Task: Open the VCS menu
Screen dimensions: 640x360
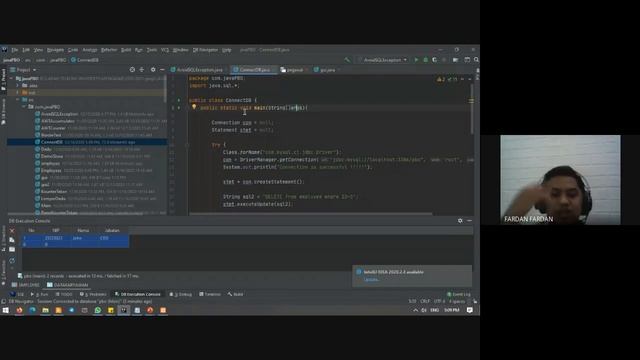Action: pyautogui.click(x=165, y=50)
